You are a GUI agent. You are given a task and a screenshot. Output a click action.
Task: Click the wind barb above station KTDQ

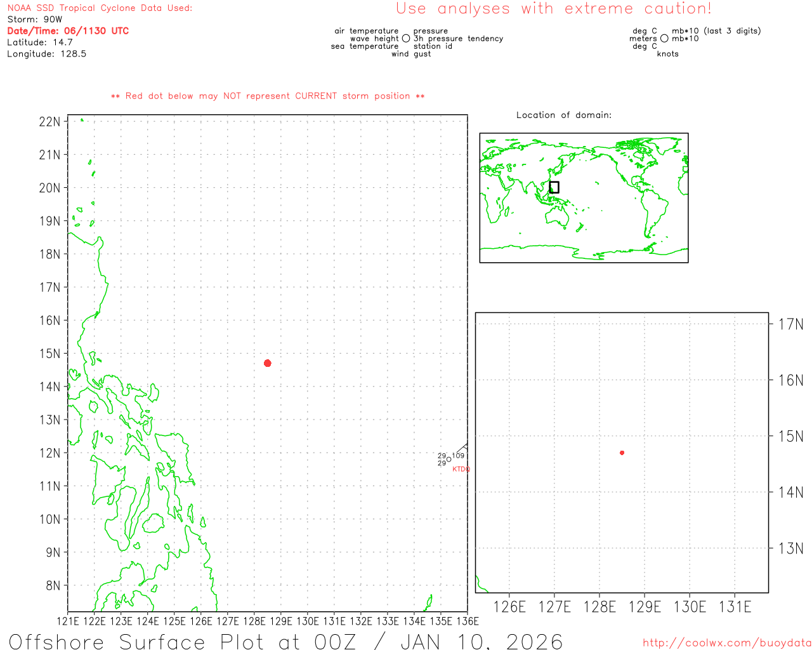click(461, 448)
